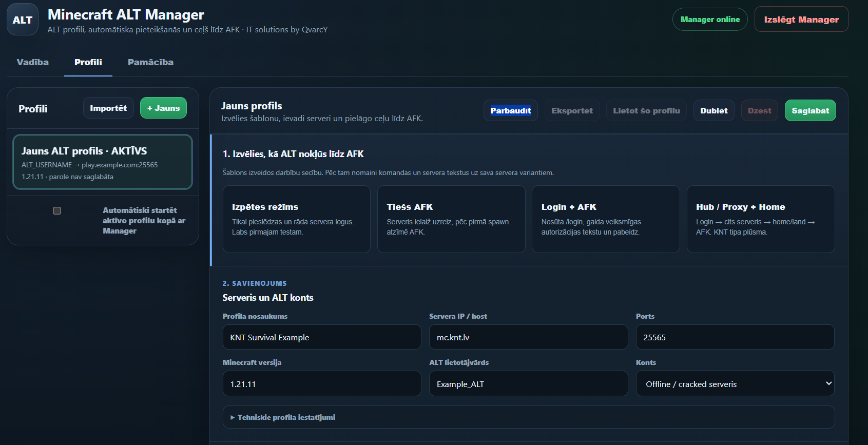The width and height of the screenshot is (868, 445).
Task: Save profile with Saglabāt button
Action: (x=811, y=110)
